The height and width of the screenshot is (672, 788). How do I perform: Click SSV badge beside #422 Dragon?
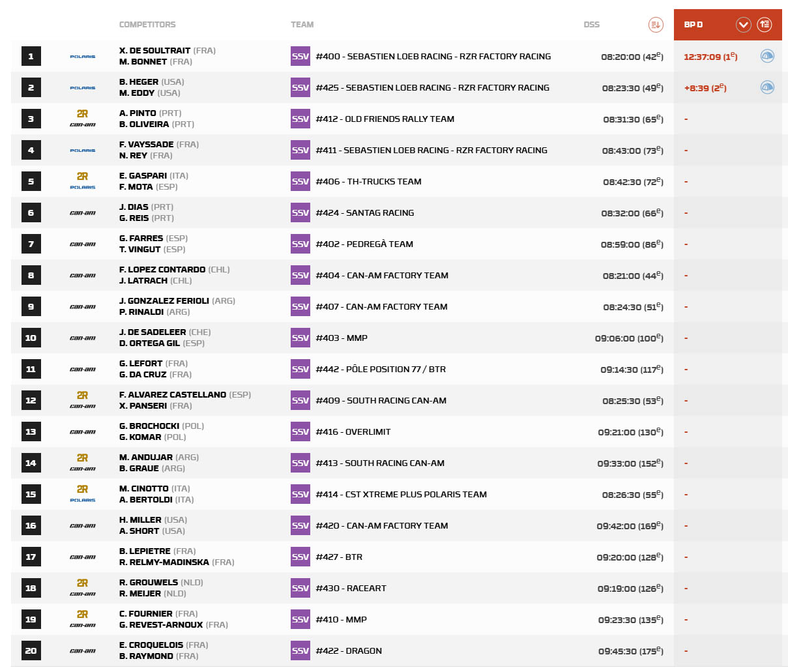[x=300, y=650]
